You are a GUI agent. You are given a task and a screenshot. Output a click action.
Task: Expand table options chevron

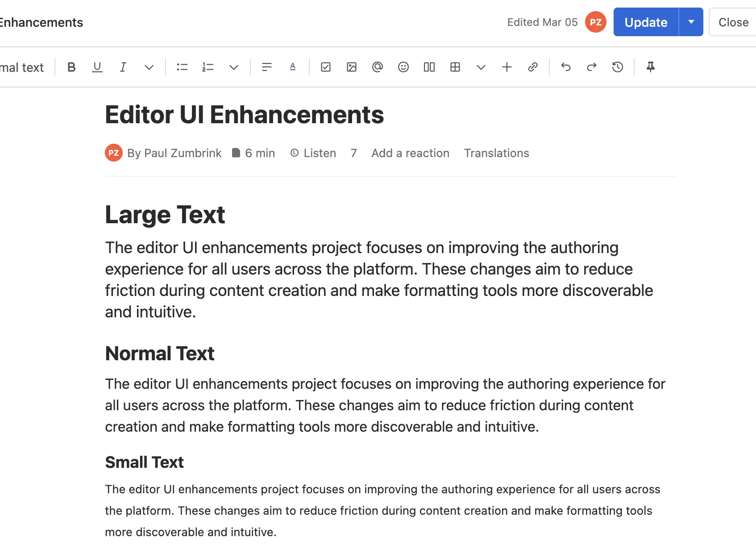[x=481, y=67]
